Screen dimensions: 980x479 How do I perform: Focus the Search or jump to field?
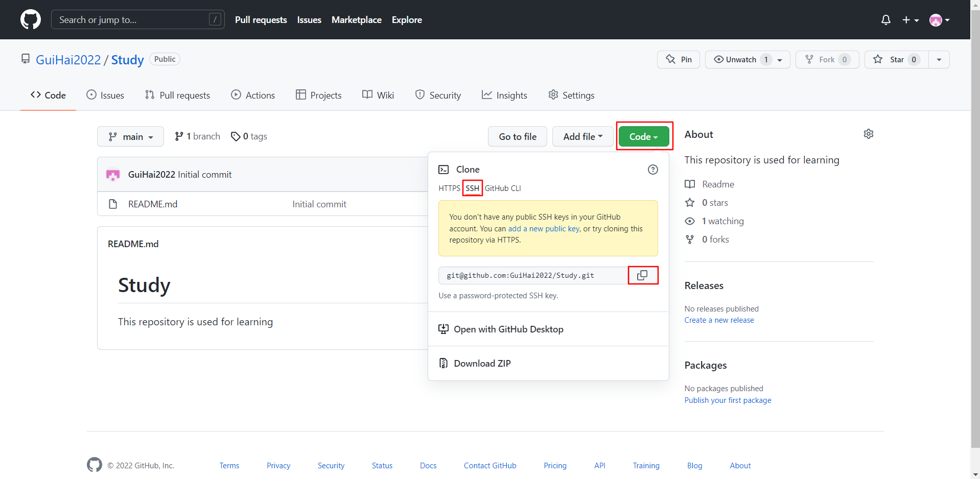tap(138, 20)
